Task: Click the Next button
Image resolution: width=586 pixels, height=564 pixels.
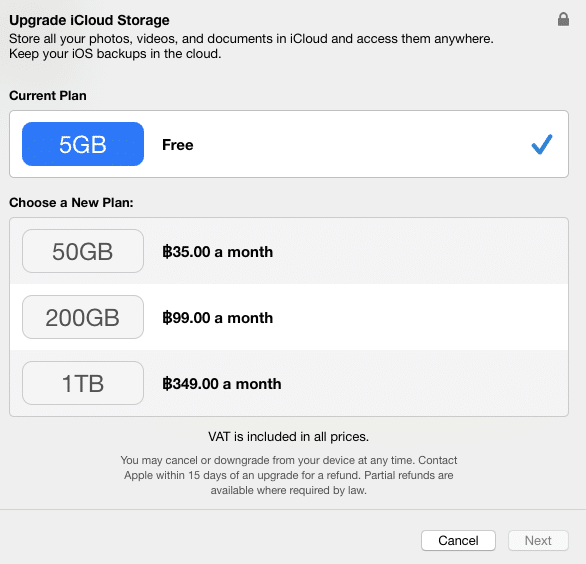Action: click(x=538, y=540)
